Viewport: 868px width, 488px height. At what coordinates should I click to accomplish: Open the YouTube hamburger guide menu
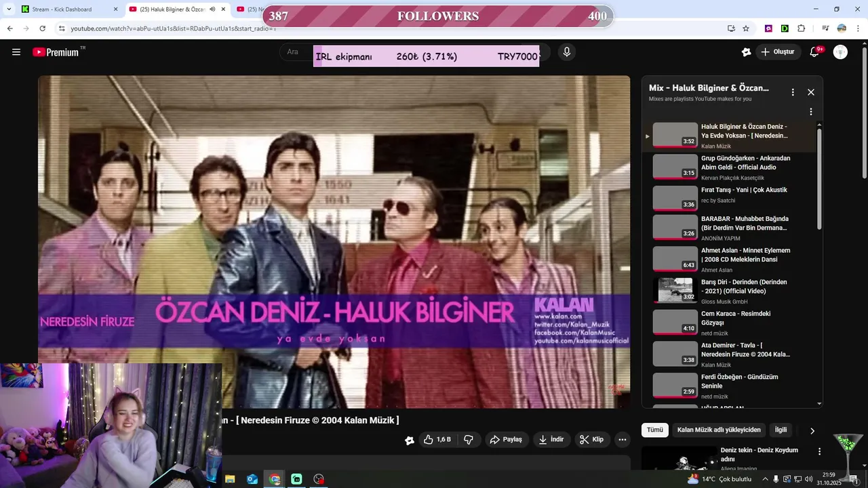pyautogui.click(x=16, y=52)
